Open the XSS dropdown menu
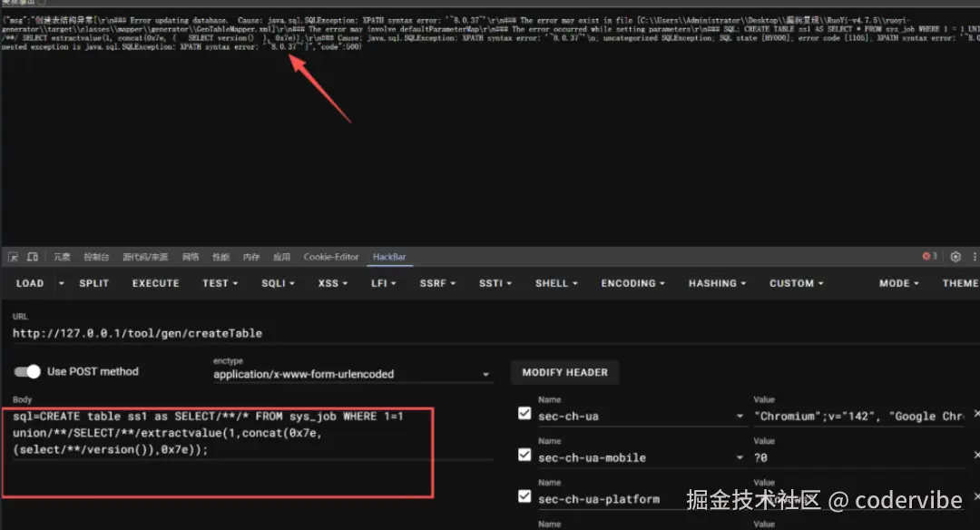 click(x=332, y=283)
